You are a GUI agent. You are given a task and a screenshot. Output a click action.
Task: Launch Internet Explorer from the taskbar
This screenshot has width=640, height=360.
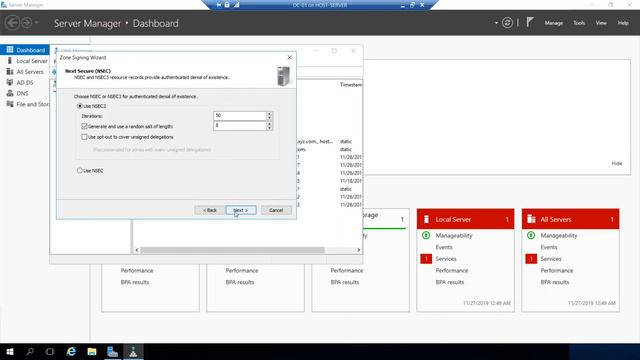[71, 351]
